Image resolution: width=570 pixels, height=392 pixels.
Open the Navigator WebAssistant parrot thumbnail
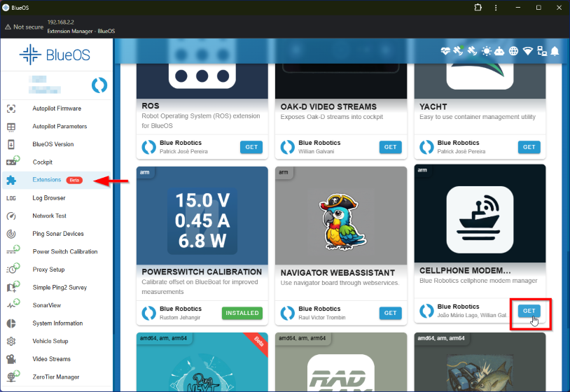(x=341, y=213)
